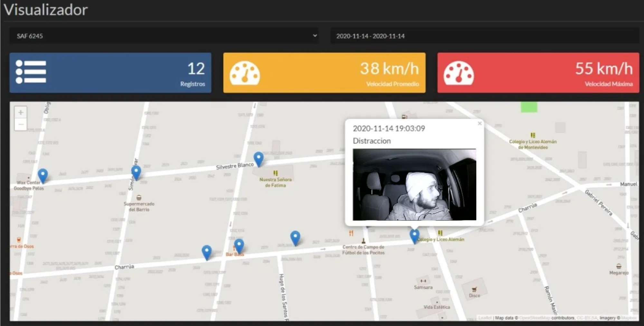The image size is (644, 326).
Task: Zoom out the map with minus button
Action: 21,124
